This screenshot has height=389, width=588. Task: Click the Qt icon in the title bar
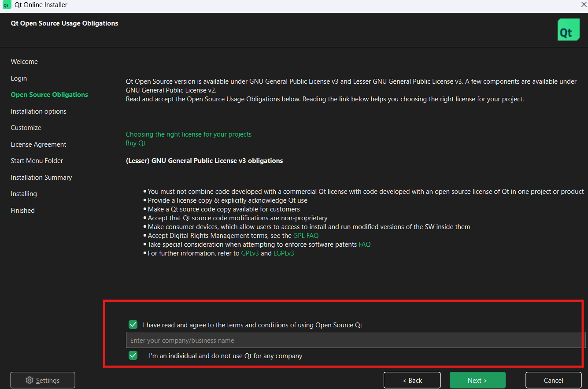click(x=7, y=5)
